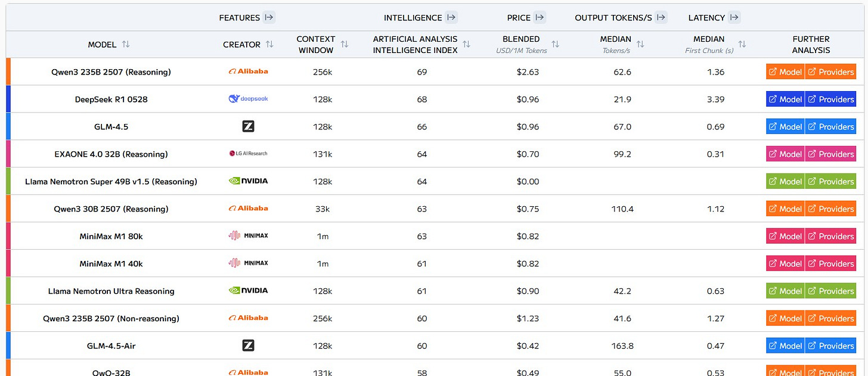Expand the LATENCY column group arrow
The image size is (868, 376).
[x=734, y=17]
